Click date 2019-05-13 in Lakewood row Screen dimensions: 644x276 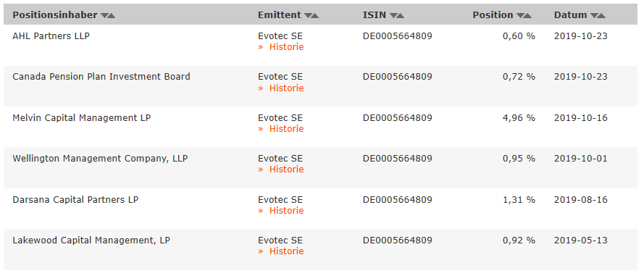click(x=580, y=241)
